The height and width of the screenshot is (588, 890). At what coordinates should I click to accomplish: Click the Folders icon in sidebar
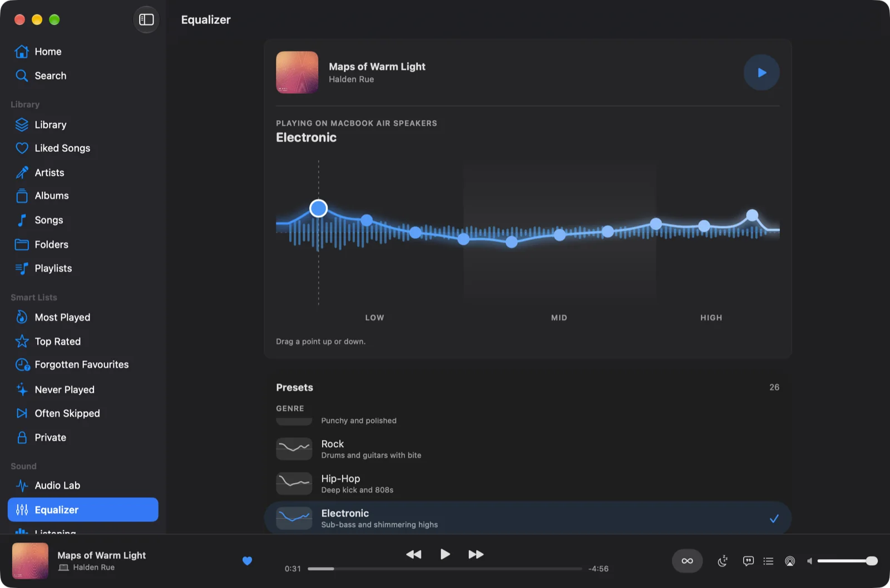pos(22,244)
